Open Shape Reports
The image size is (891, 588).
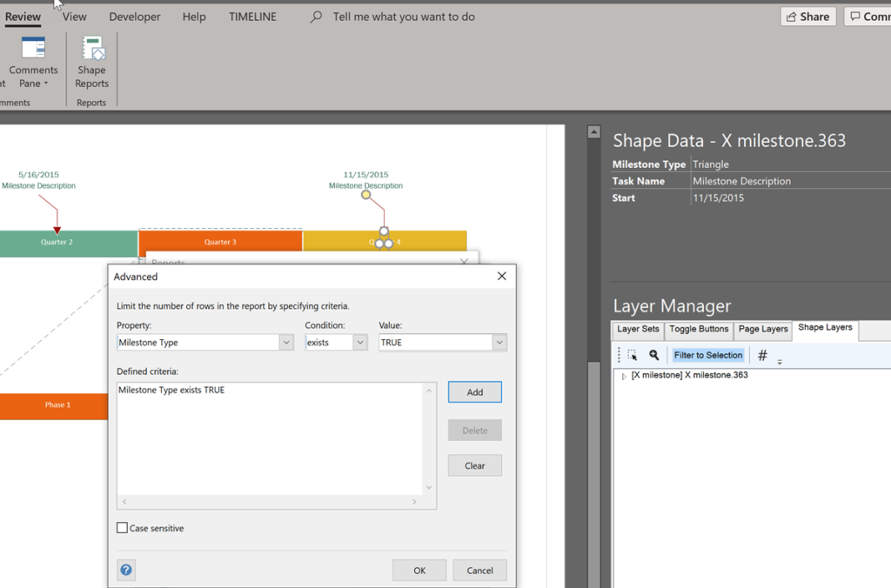tap(91, 61)
